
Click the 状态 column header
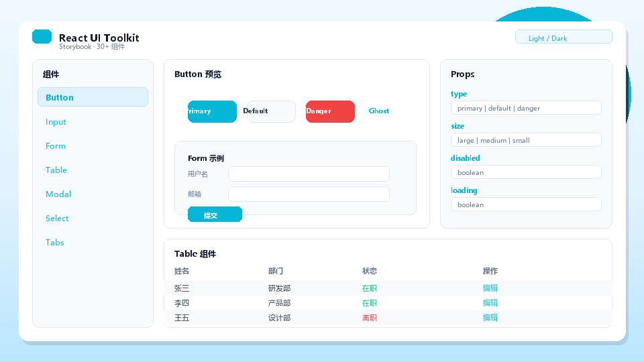pyautogui.click(x=369, y=271)
